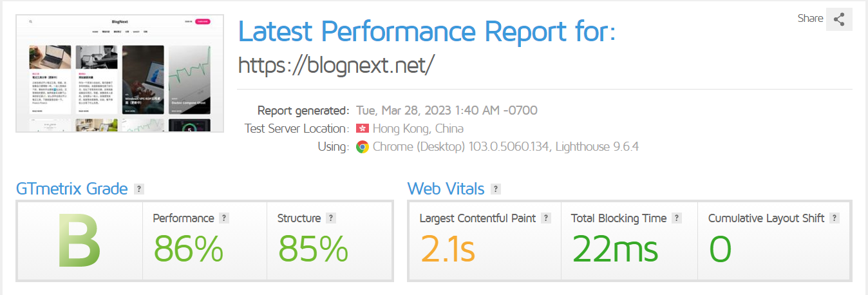Click the Share icon button

pos(839,19)
